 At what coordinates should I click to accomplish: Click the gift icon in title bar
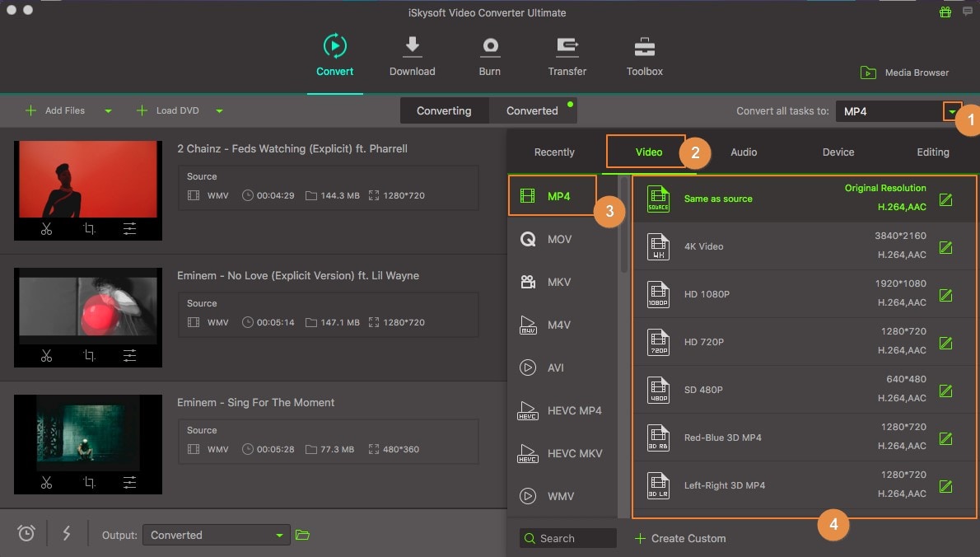945,12
